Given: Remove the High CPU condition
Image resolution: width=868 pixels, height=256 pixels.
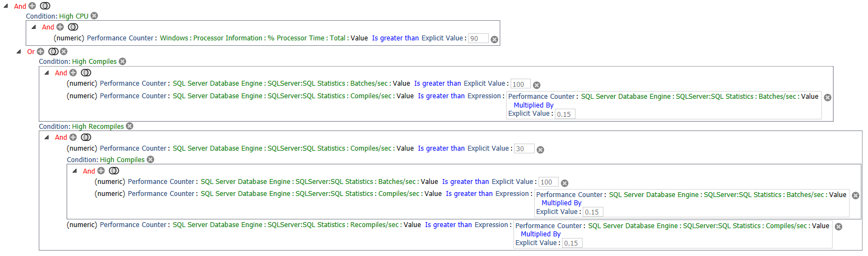Looking at the screenshot, I should click(94, 16).
